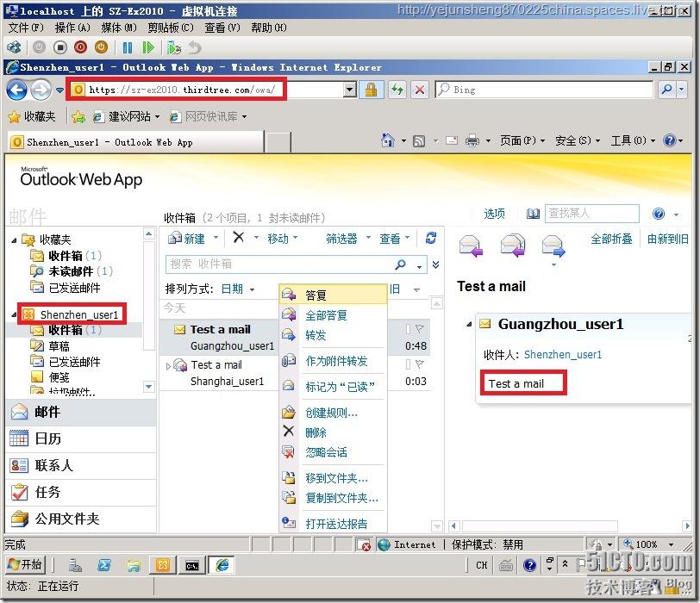Choose 移到文件夹... from context menu

(x=333, y=478)
